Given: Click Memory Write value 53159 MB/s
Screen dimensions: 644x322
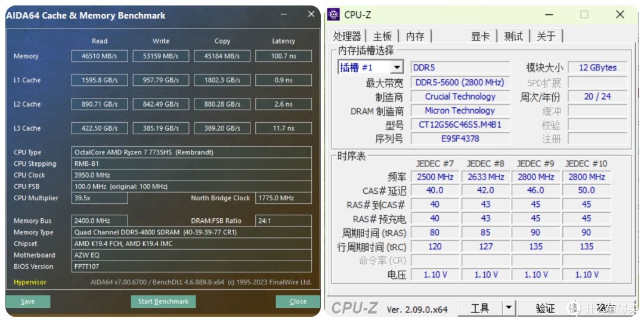Looking at the screenshot, I should (160, 56).
